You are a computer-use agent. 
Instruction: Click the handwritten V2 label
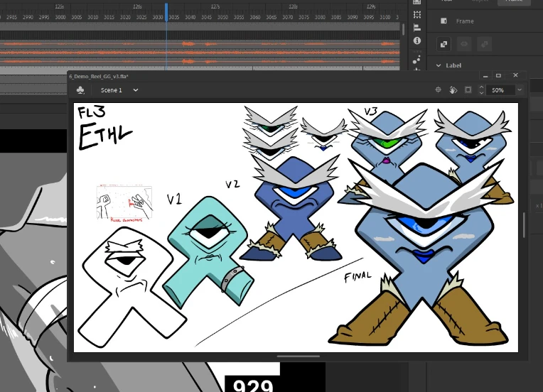232,184
